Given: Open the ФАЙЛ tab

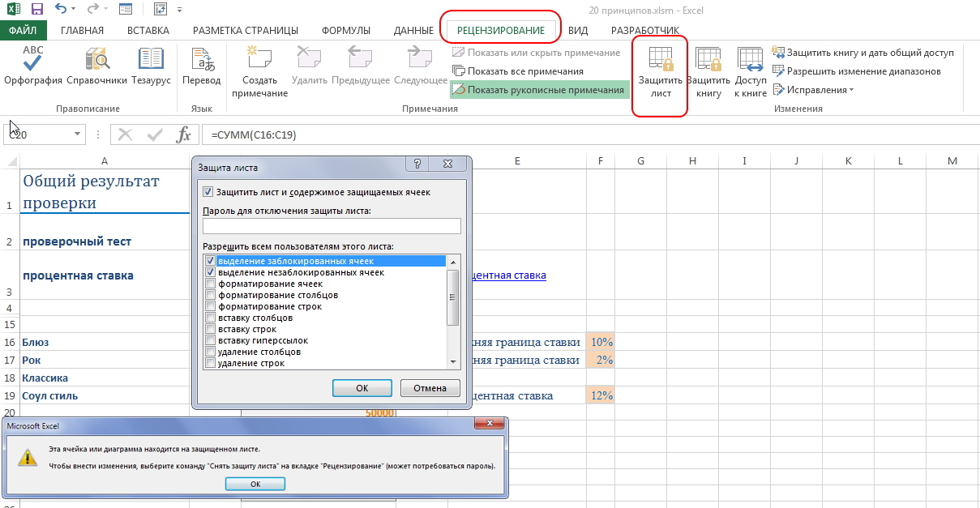Looking at the screenshot, I should tap(24, 31).
